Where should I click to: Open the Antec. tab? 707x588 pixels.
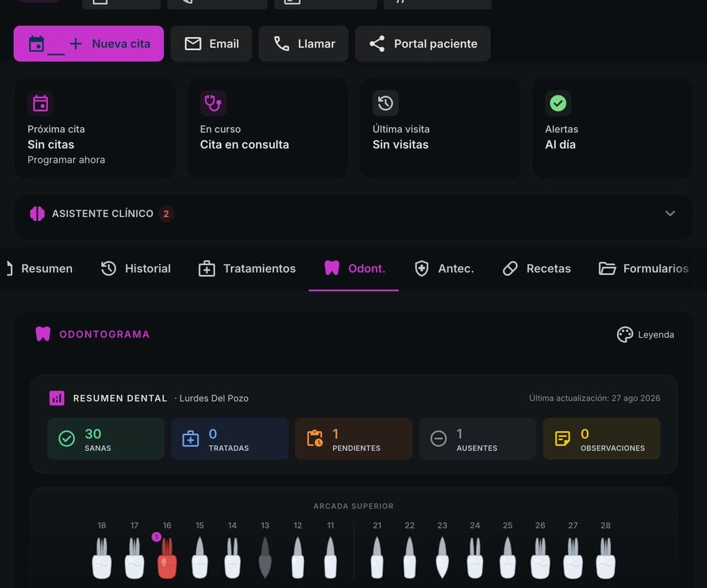443,269
